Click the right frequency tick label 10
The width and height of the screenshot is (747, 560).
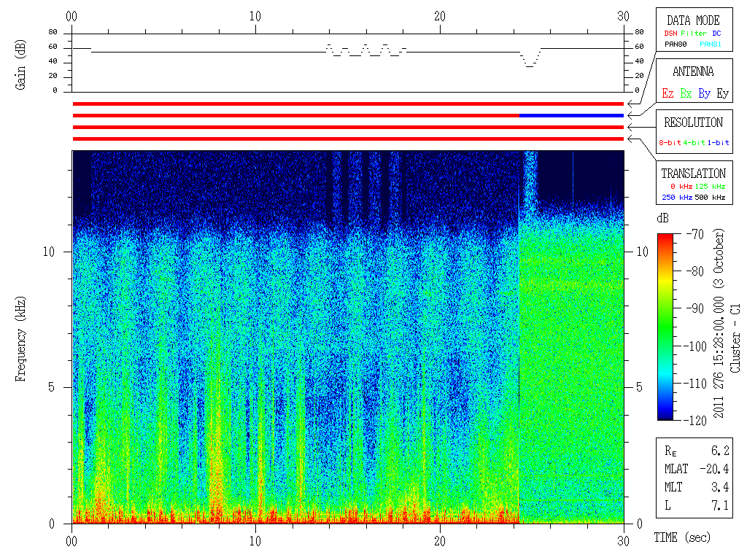click(x=643, y=252)
